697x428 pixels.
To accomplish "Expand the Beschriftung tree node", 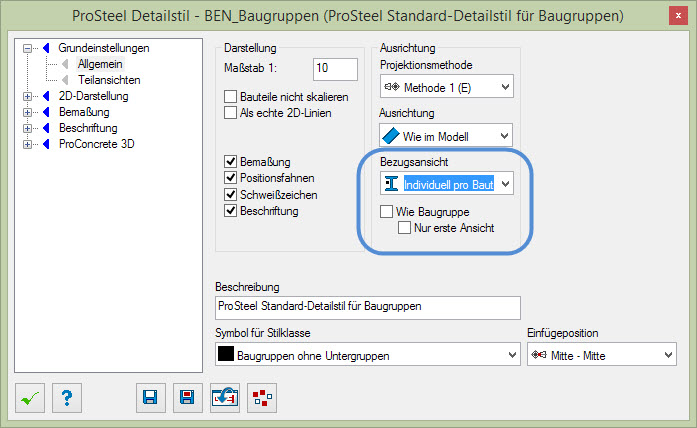I will pyautogui.click(x=28, y=128).
